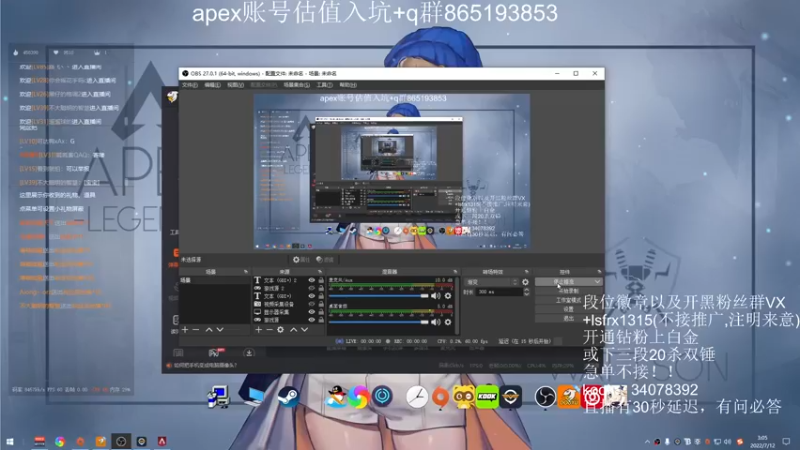Screen dimensions: 800x450
Task: Open the 帮助(H) menu
Action: (x=348, y=85)
